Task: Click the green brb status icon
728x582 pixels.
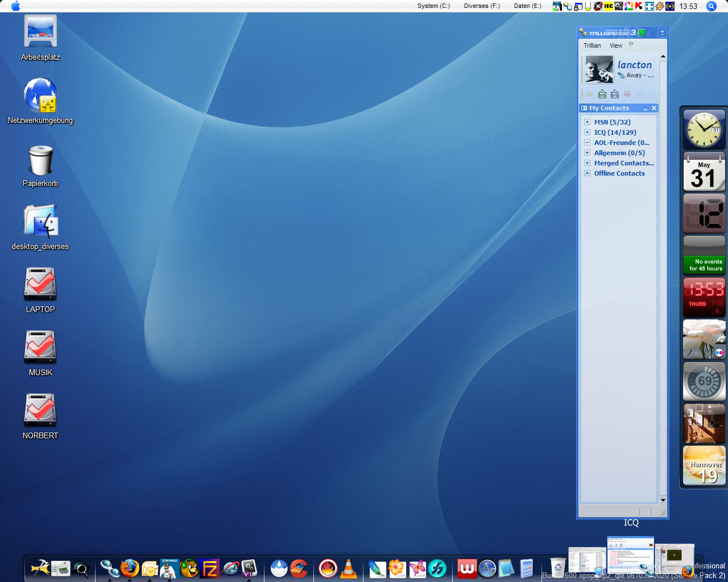Action: pos(602,94)
